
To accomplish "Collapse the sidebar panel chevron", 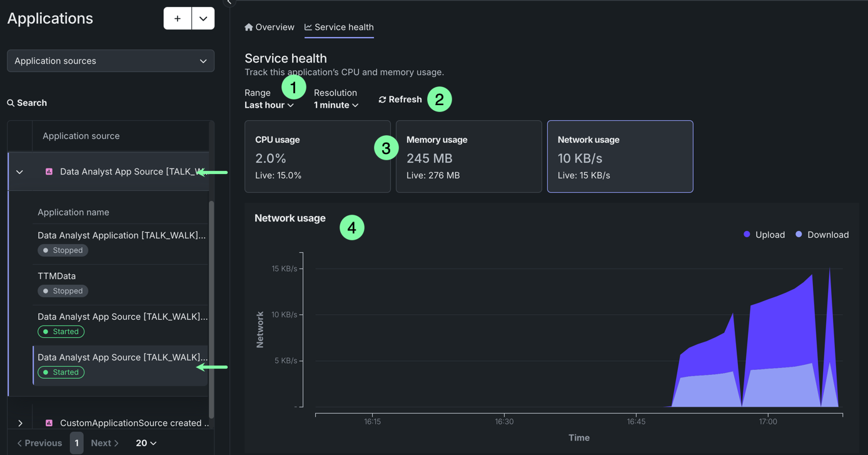I will tap(229, 3).
